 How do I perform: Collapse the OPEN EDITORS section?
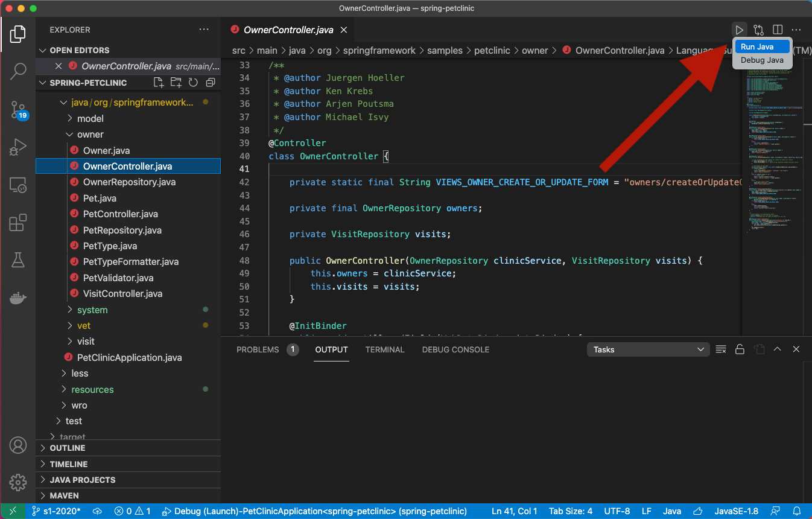[128, 50]
